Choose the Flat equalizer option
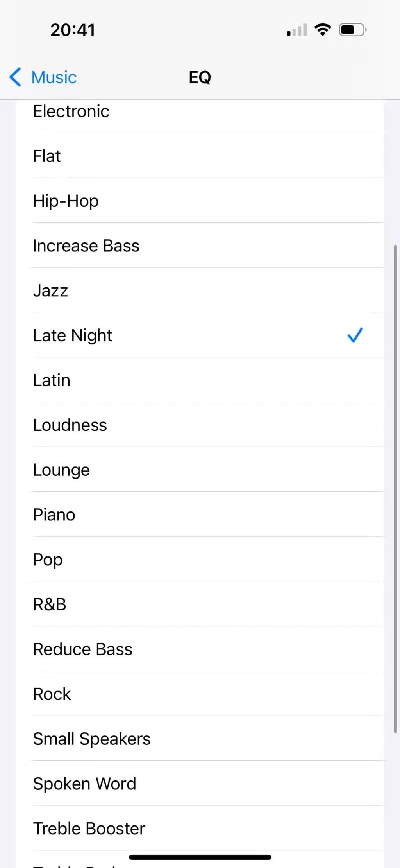 click(x=47, y=156)
